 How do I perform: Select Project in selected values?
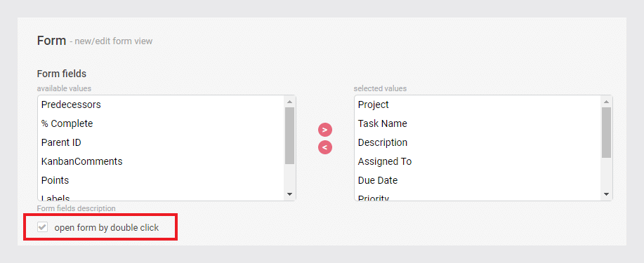tap(478, 104)
